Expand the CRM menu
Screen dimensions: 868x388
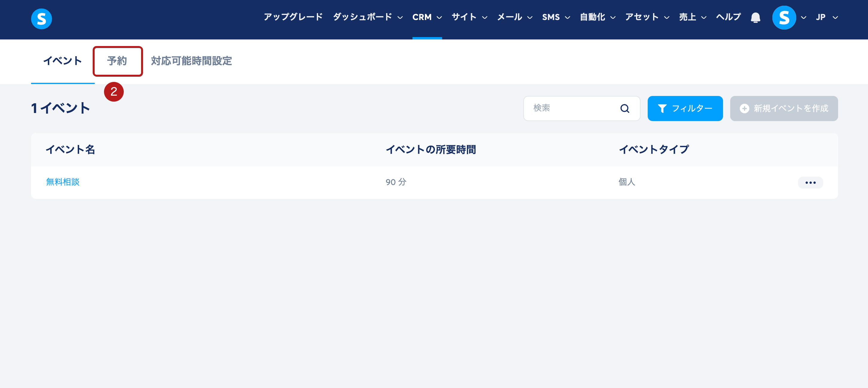[x=427, y=17]
